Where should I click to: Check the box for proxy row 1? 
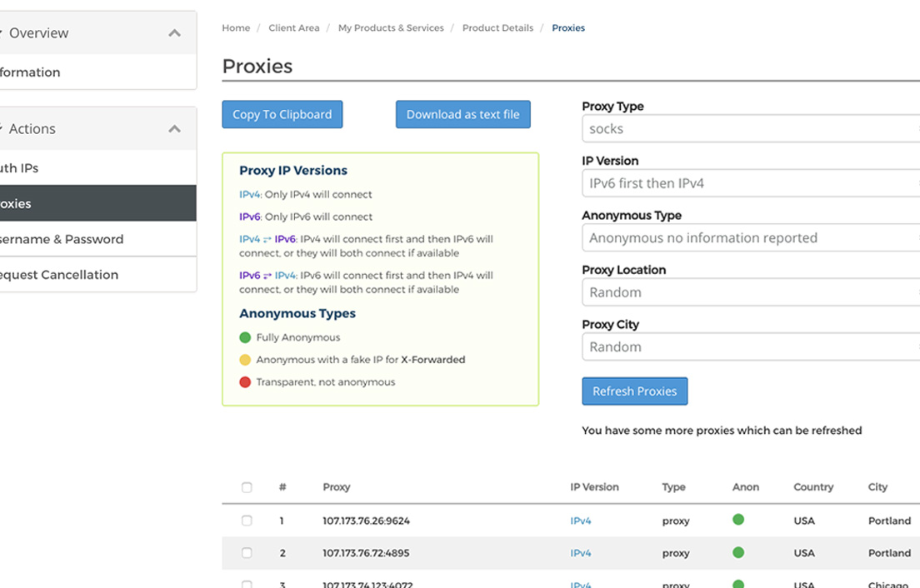(247, 521)
